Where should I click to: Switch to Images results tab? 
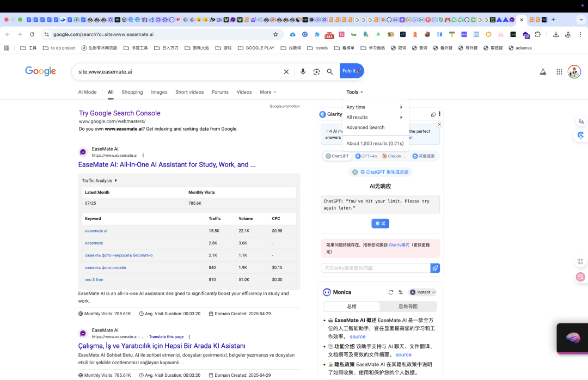[159, 92]
